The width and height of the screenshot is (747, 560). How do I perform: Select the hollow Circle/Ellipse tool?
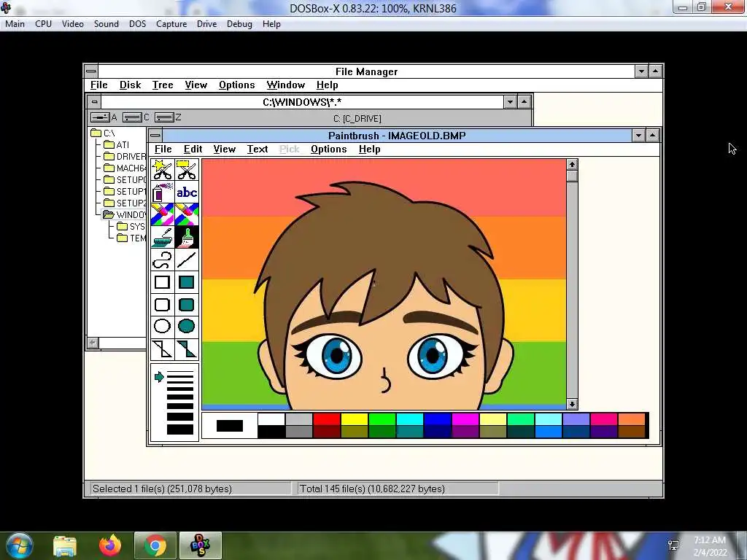[163, 326]
